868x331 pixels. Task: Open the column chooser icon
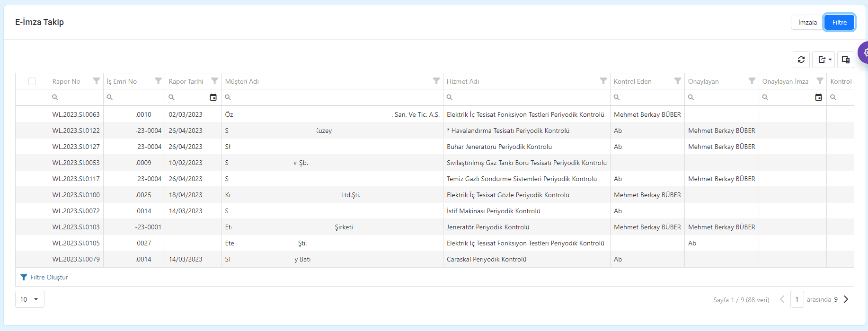pyautogui.click(x=846, y=60)
